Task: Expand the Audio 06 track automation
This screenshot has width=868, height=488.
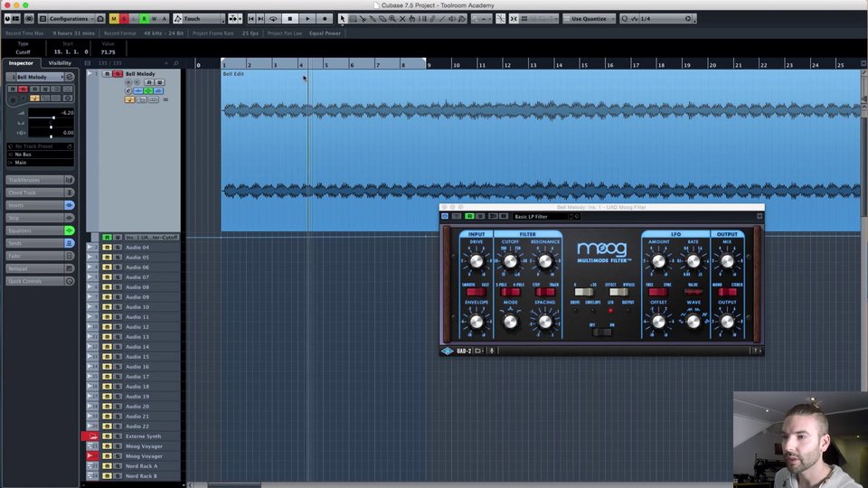Action: click(x=90, y=267)
